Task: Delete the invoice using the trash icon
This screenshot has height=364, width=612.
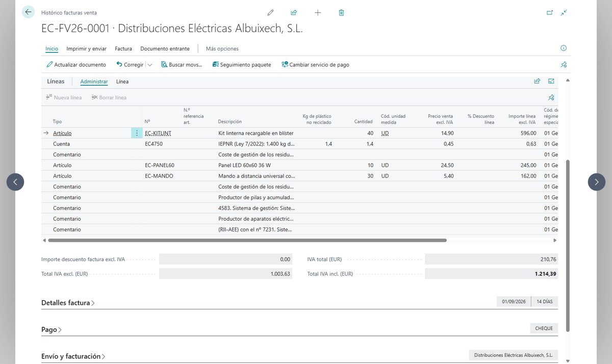Action: pos(341,13)
